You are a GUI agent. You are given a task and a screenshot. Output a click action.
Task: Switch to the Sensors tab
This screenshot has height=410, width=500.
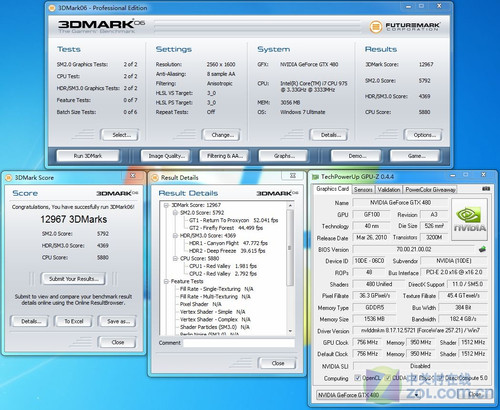coord(363,190)
